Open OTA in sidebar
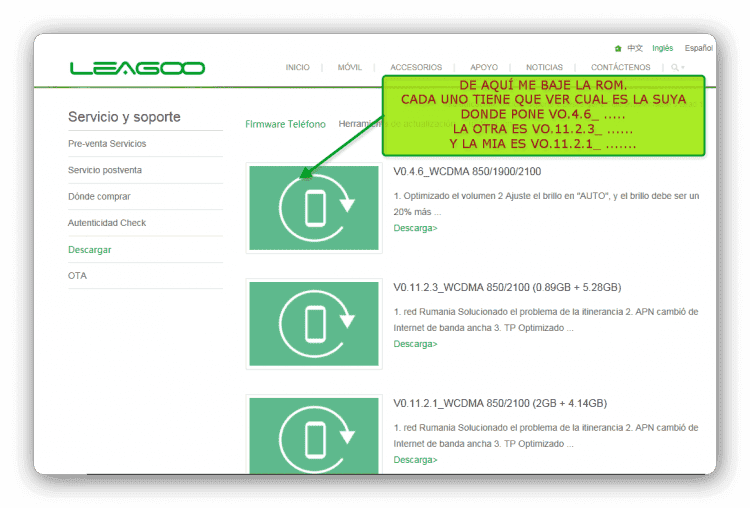The width and height of the screenshot is (750, 508). (x=77, y=276)
